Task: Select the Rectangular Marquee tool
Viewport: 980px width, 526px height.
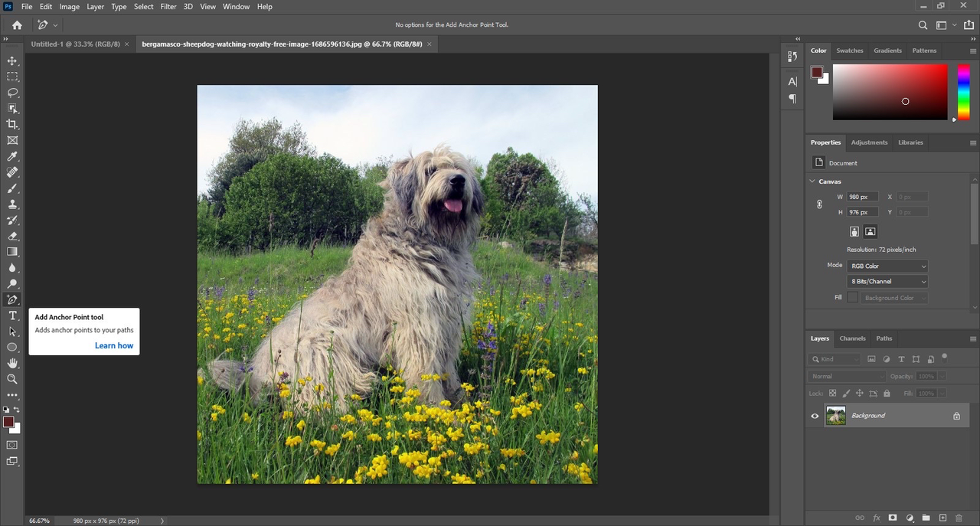Action: click(x=12, y=77)
